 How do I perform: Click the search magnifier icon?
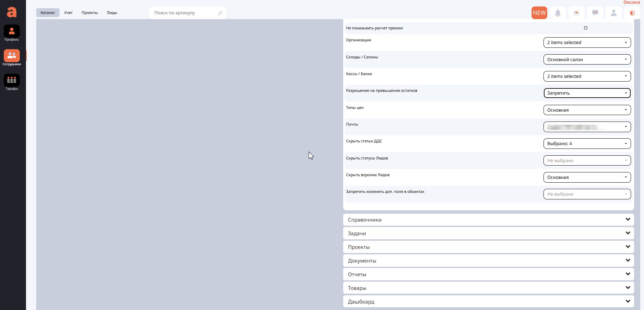click(x=220, y=13)
